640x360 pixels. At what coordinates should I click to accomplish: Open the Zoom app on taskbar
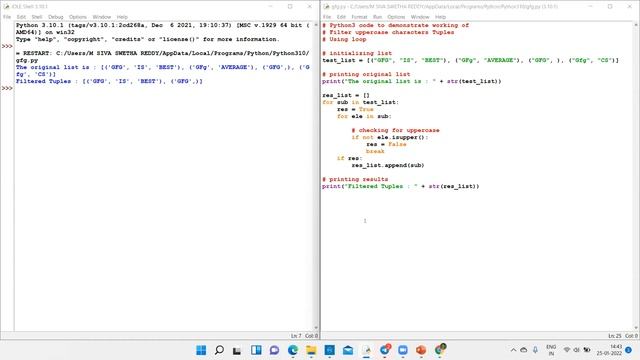(x=403, y=350)
